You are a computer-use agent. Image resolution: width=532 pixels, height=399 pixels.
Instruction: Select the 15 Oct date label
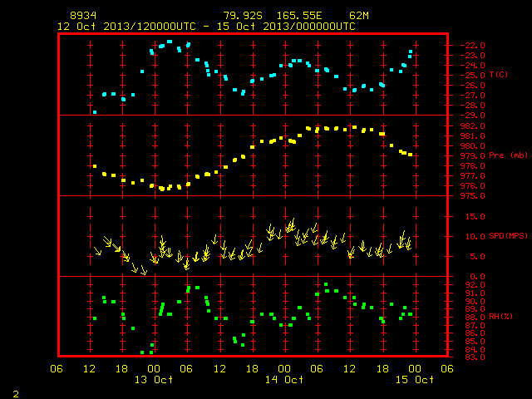tap(415, 380)
